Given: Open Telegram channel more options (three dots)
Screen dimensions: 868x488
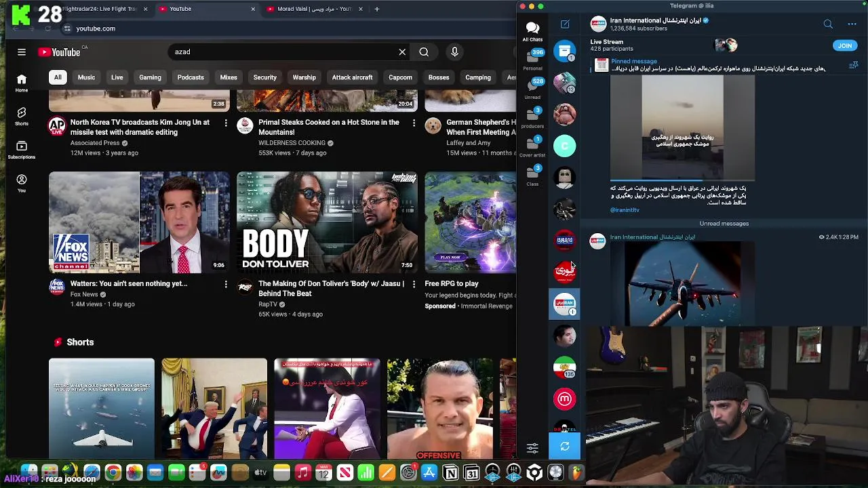Looking at the screenshot, I should point(852,24).
